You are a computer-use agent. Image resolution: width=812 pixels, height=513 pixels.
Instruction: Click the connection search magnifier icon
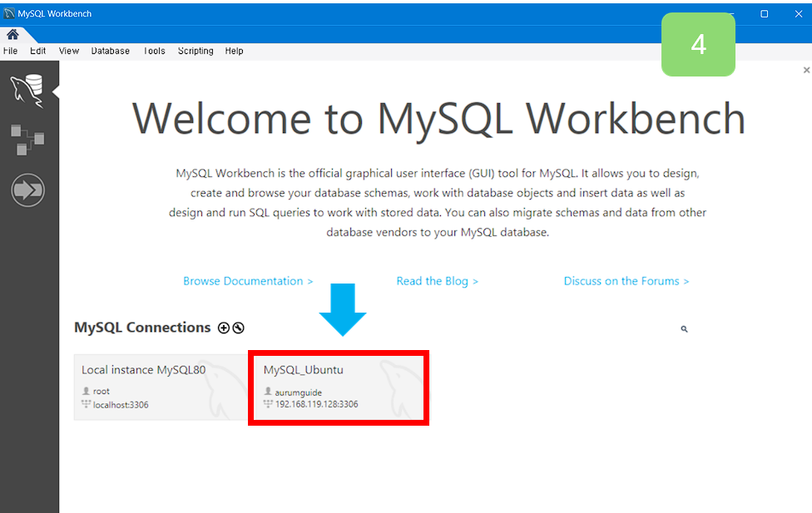[684, 328]
